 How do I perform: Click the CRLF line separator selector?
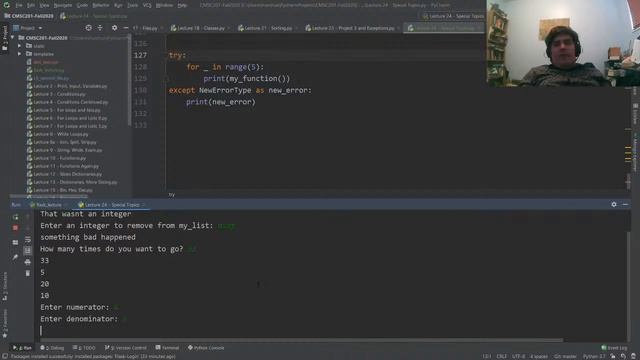(502, 356)
